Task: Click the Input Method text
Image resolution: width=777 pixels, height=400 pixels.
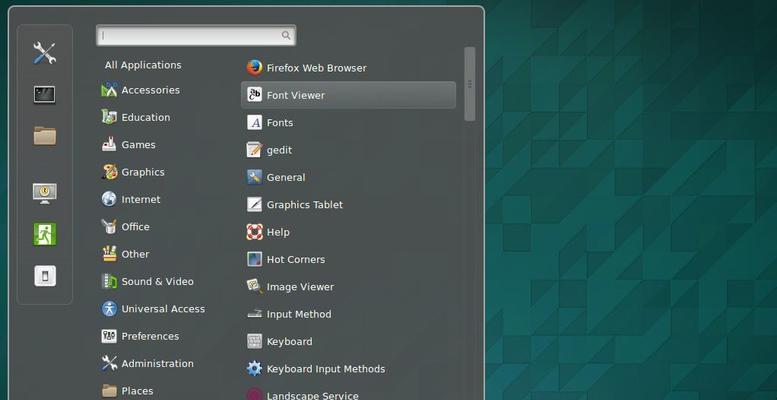Action: tap(299, 314)
